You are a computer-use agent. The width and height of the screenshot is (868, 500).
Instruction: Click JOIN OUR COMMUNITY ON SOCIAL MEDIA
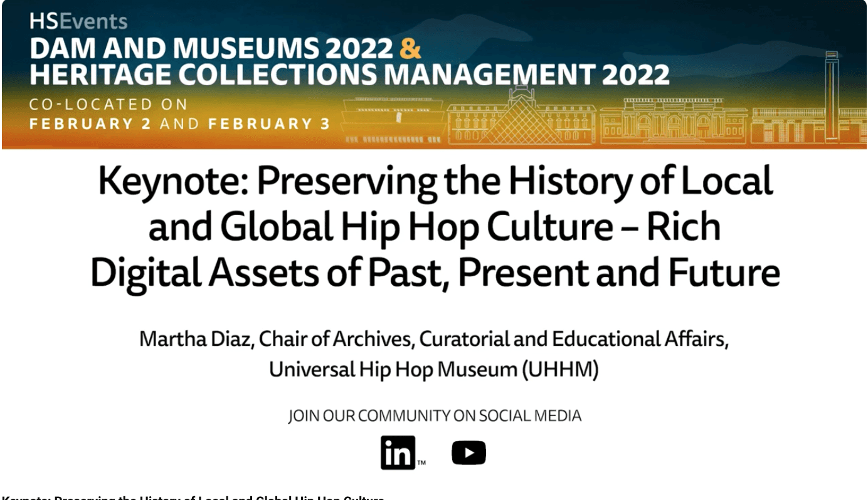(x=435, y=415)
